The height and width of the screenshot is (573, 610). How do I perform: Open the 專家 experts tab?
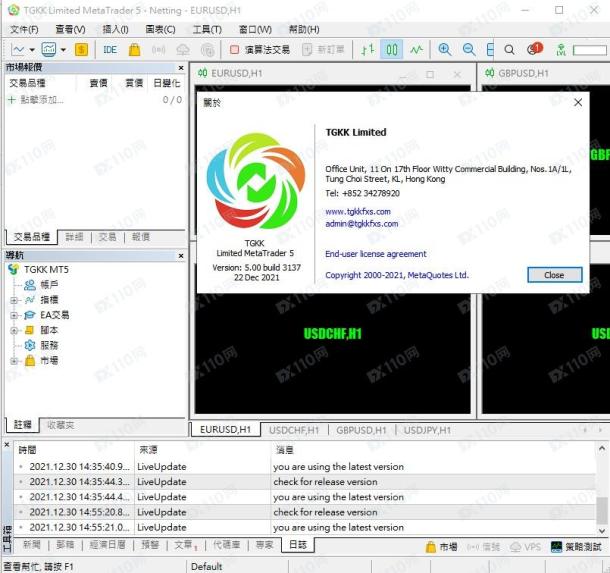coord(265,545)
